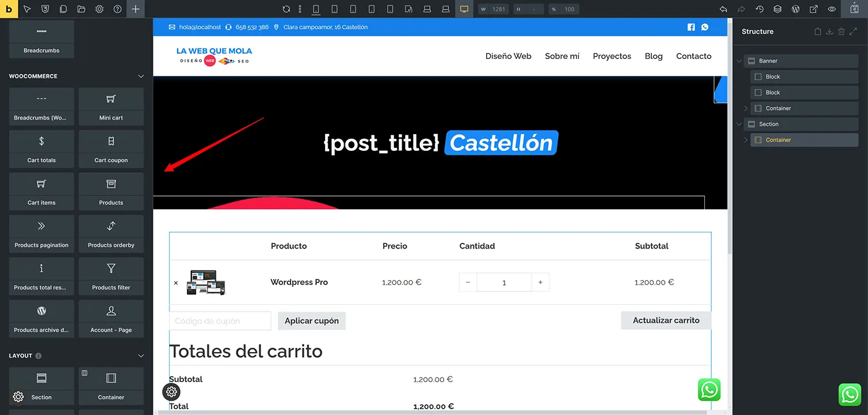This screenshot has height=415, width=868.
Task: Open the CSS3 custom code icon
Action: coord(45,9)
